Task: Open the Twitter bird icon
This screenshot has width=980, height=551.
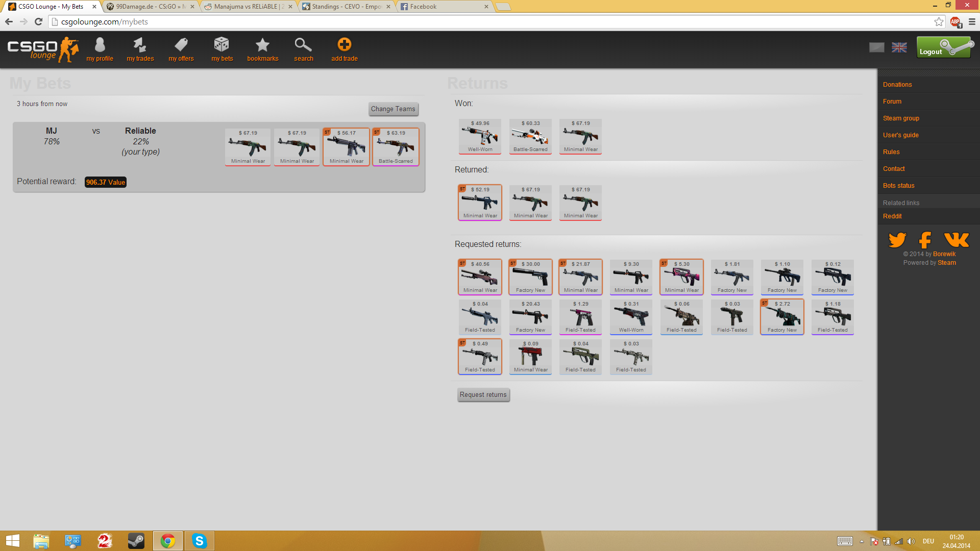Action: [897, 239]
